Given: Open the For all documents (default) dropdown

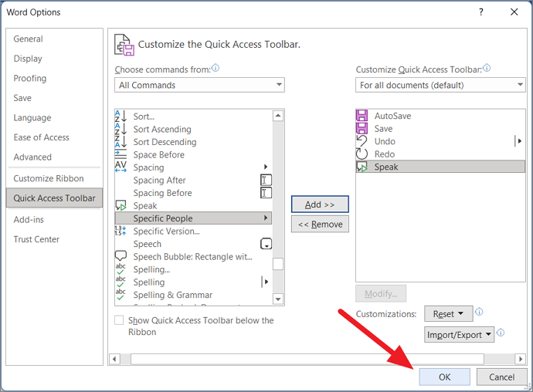Looking at the screenshot, I should 440,85.
